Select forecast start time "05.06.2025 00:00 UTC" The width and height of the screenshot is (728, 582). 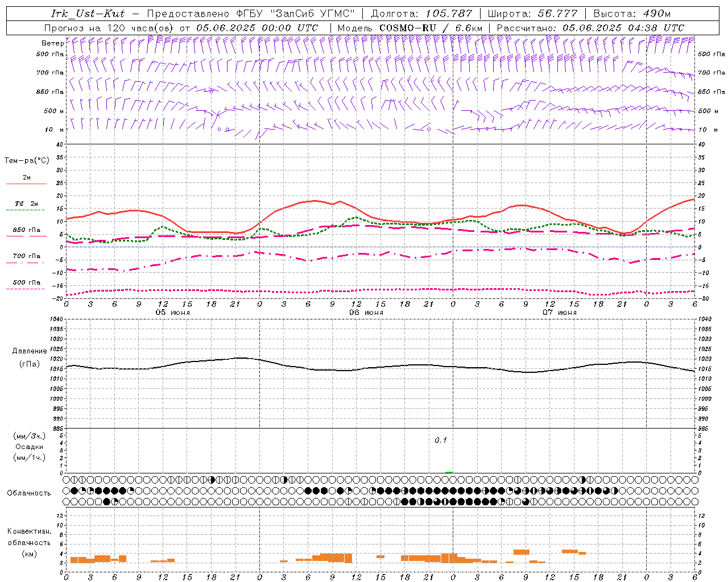tap(257, 28)
